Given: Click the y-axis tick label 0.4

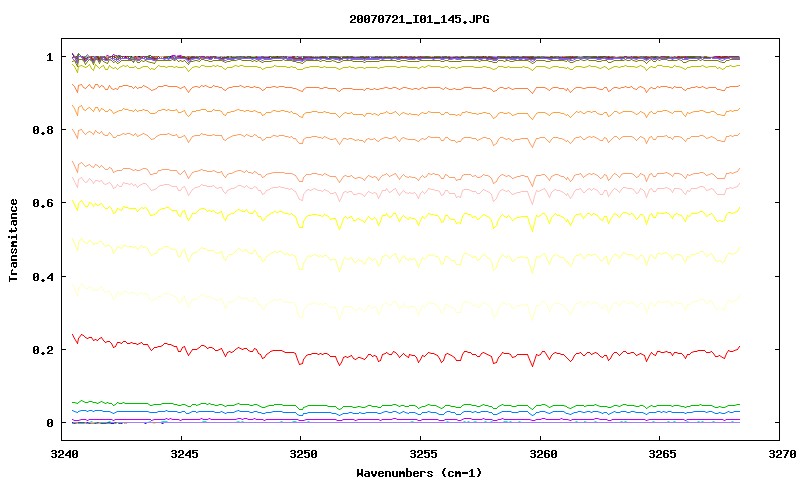Looking at the screenshot, I should coord(42,276).
